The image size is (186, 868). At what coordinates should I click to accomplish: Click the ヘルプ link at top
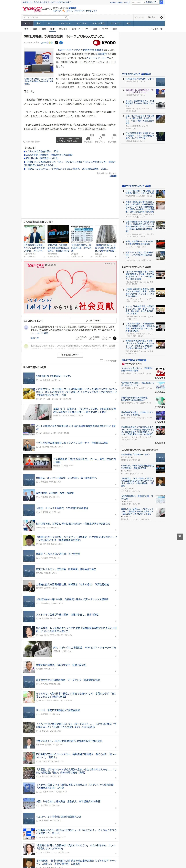point(127,2)
